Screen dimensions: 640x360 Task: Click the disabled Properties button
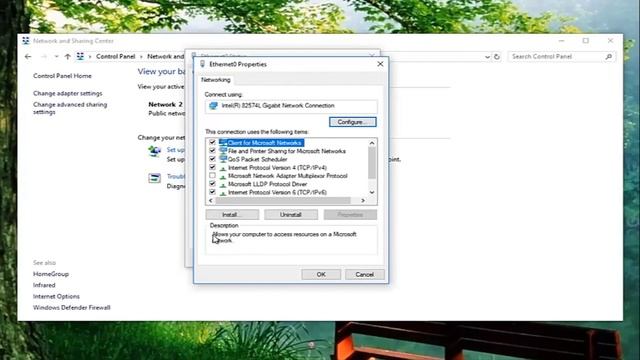point(350,214)
